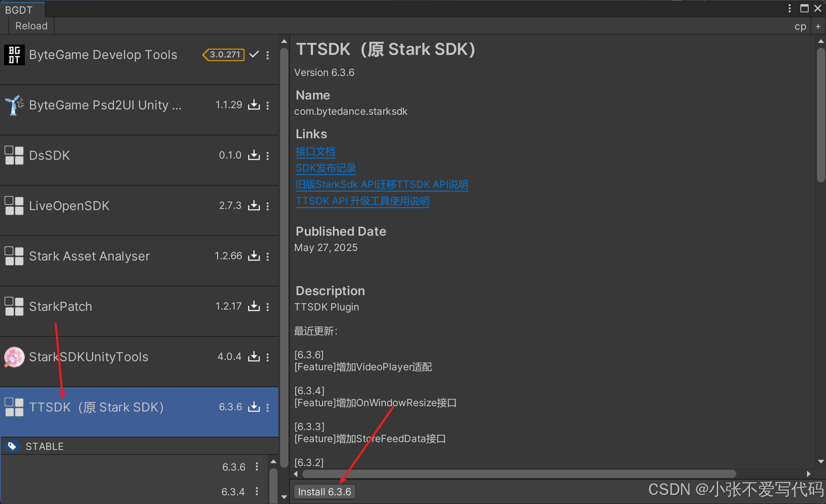Image resolution: width=826 pixels, height=504 pixels.
Task: Click download icon for Stark Asset Analyser
Action: click(x=254, y=256)
